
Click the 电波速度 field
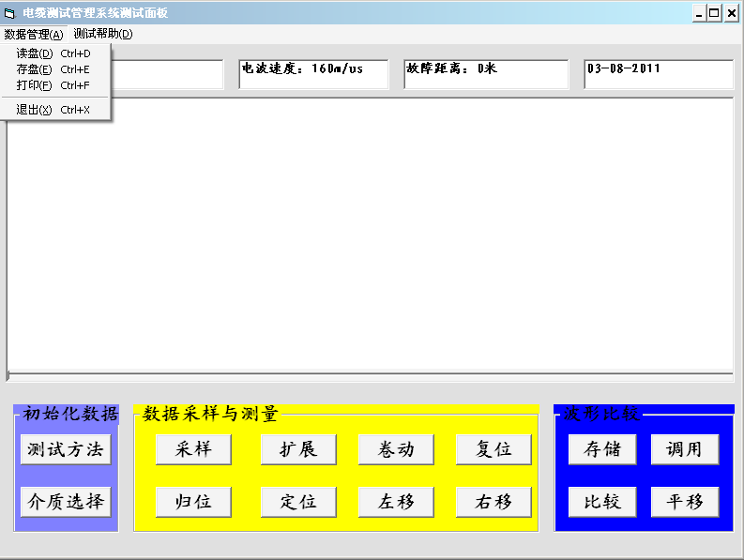point(313,74)
